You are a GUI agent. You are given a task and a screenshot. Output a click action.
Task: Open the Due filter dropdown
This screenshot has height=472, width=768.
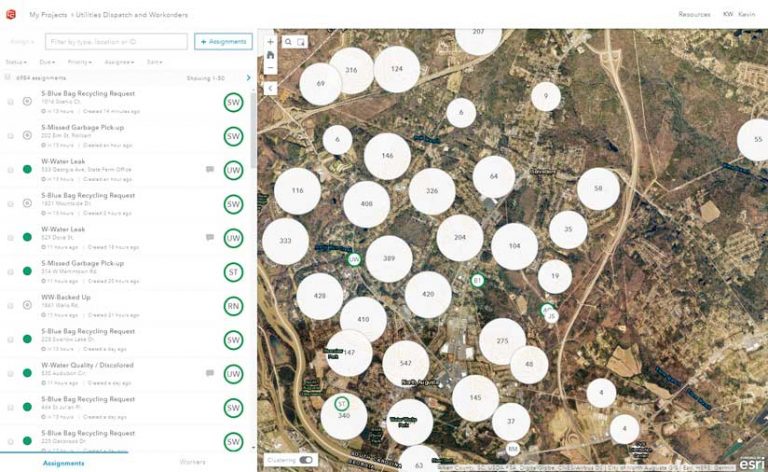pyautogui.click(x=47, y=62)
